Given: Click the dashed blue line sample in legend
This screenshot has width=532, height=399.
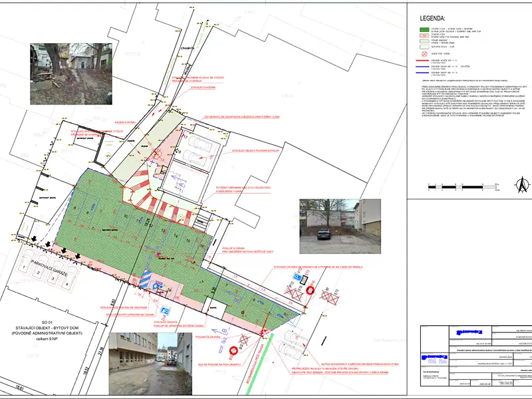Looking at the screenshot, I should tap(422, 67).
